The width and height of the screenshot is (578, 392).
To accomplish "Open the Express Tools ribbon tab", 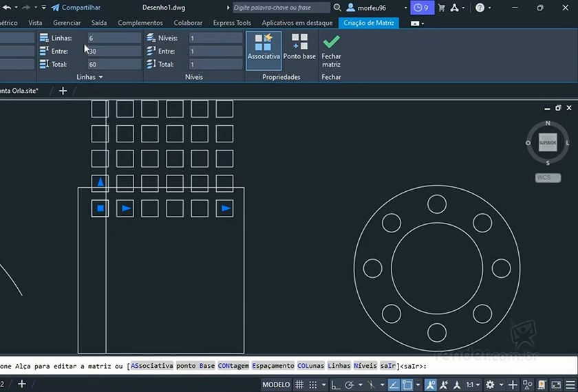I will (232, 23).
